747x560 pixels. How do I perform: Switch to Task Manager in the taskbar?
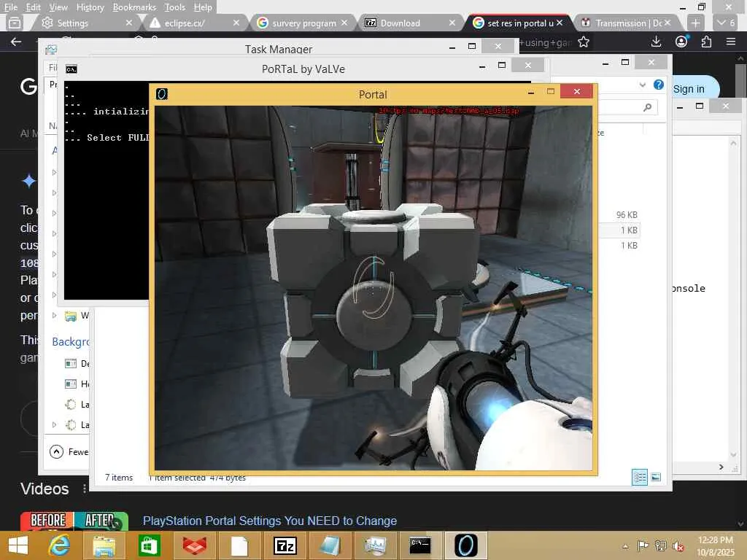point(375,545)
